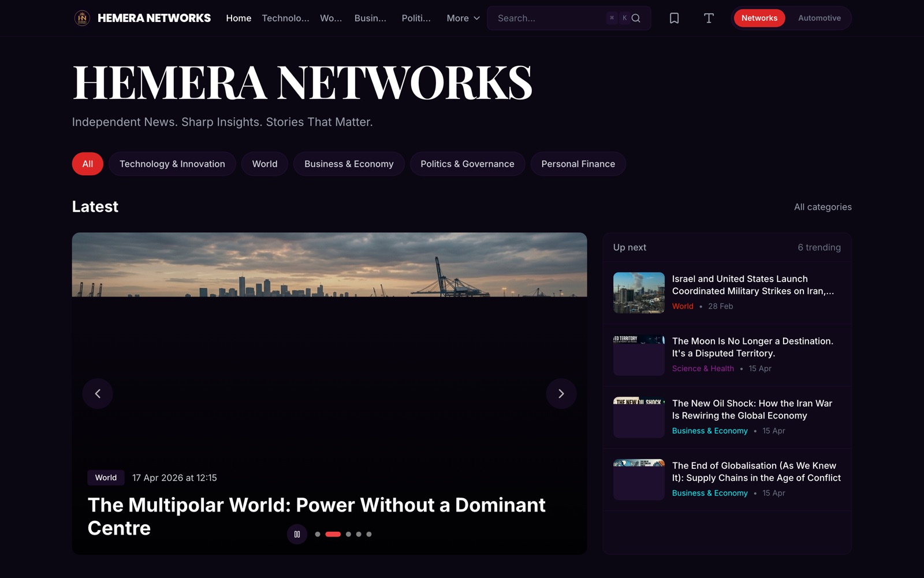Expand the More menu
Viewport: 924px width, 578px height.
463,18
